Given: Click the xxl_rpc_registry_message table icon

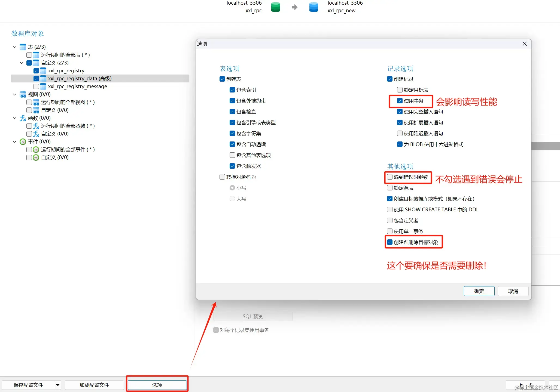Looking at the screenshot, I should [x=43, y=87].
